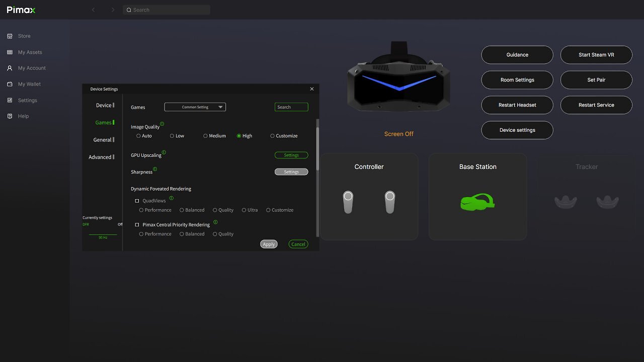Image resolution: width=644 pixels, height=362 pixels.
Task: Select QuadViews Performance option
Action: pos(141,210)
